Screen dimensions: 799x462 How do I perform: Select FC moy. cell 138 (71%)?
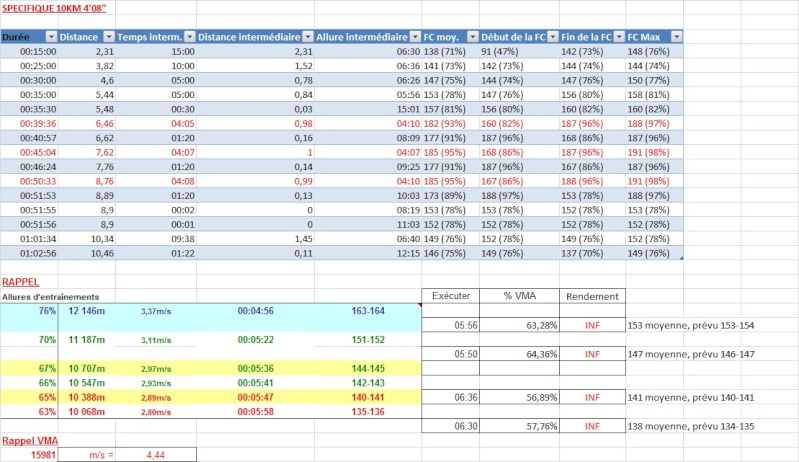click(x=450, y=51)
